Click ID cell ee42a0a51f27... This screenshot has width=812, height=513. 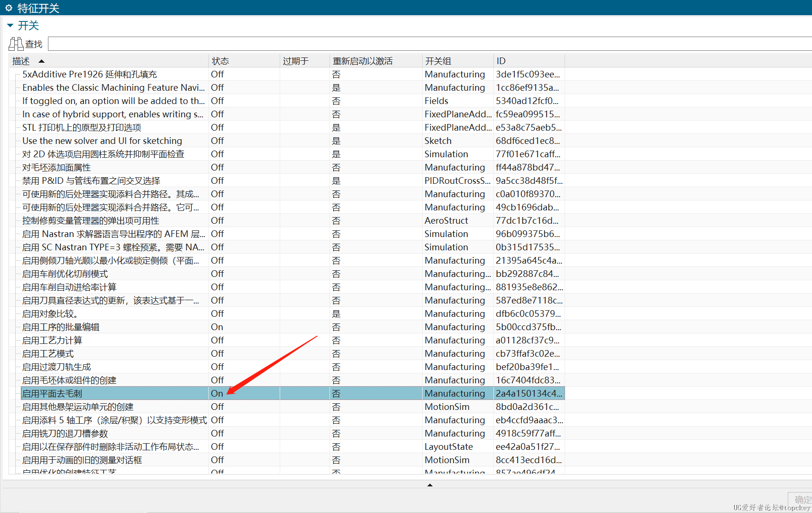click(x=528, y=446)
